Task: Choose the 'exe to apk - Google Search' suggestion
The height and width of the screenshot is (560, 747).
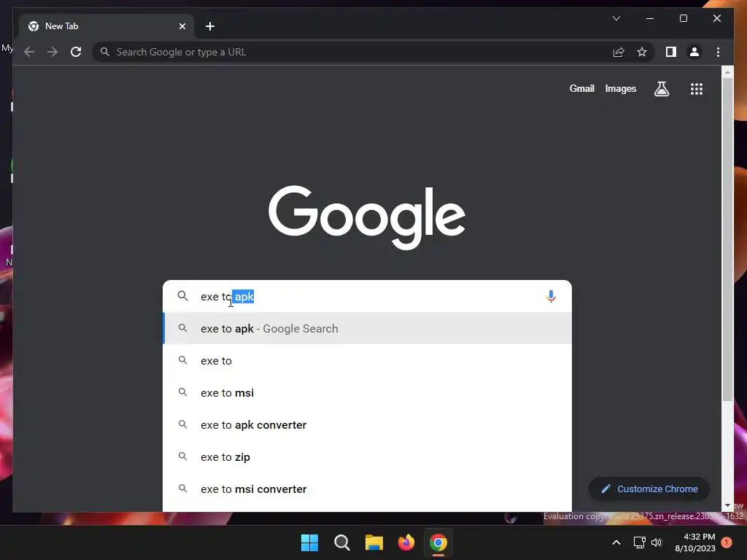Action: point(368,329)
